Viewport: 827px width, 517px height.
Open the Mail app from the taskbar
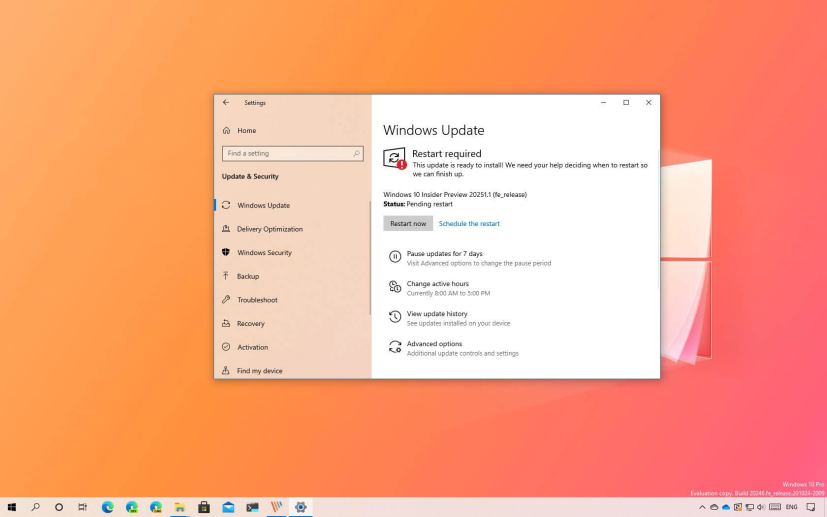(228, 508)
